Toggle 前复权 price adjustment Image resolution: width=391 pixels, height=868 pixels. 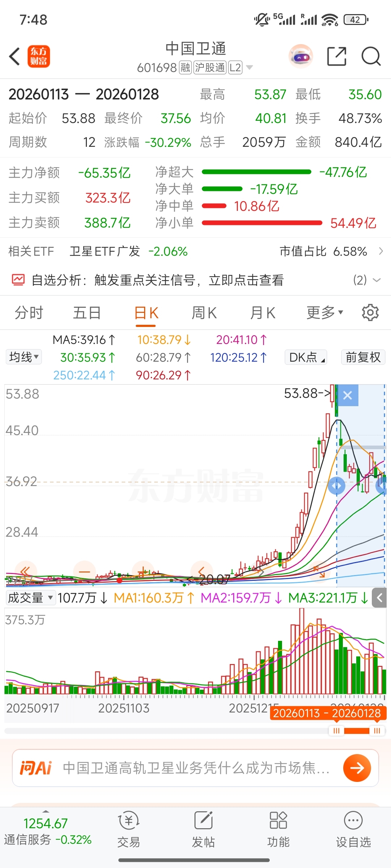[363, 357]
